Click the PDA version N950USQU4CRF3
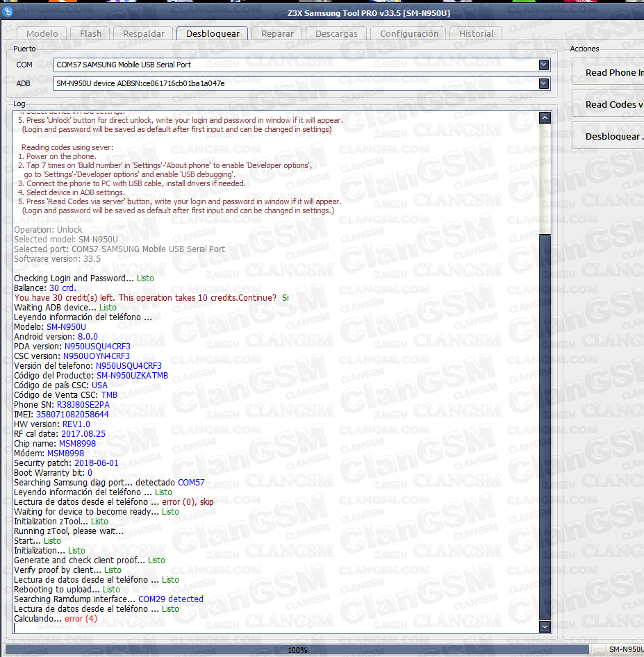This screenshot has height=657, width=644. (97, 347)
